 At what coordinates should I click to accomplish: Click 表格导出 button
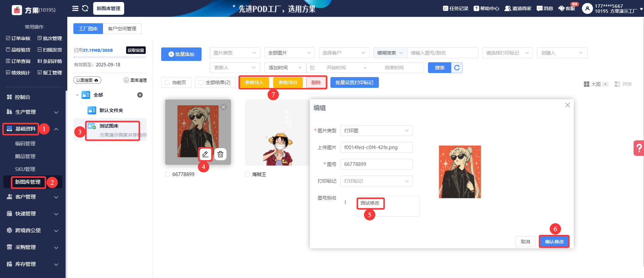288,82
